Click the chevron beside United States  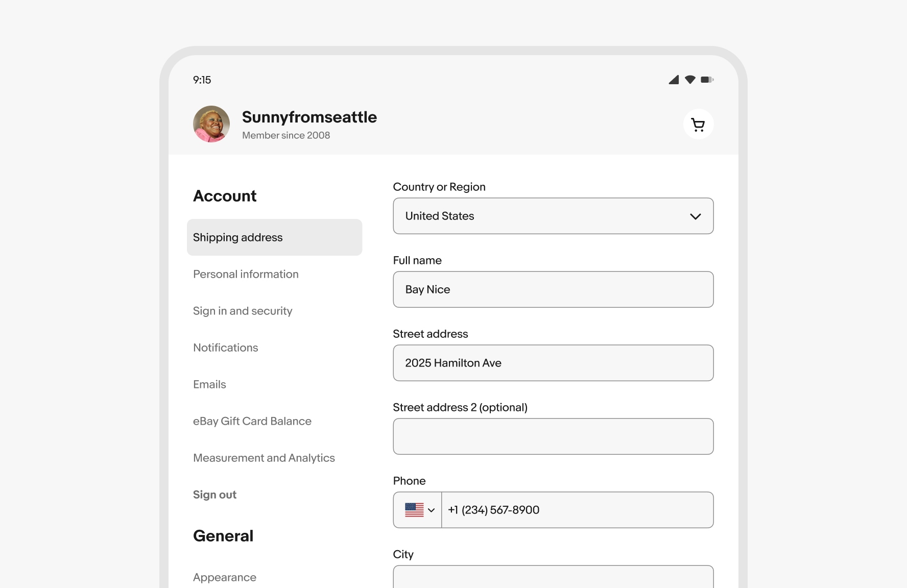695,216
